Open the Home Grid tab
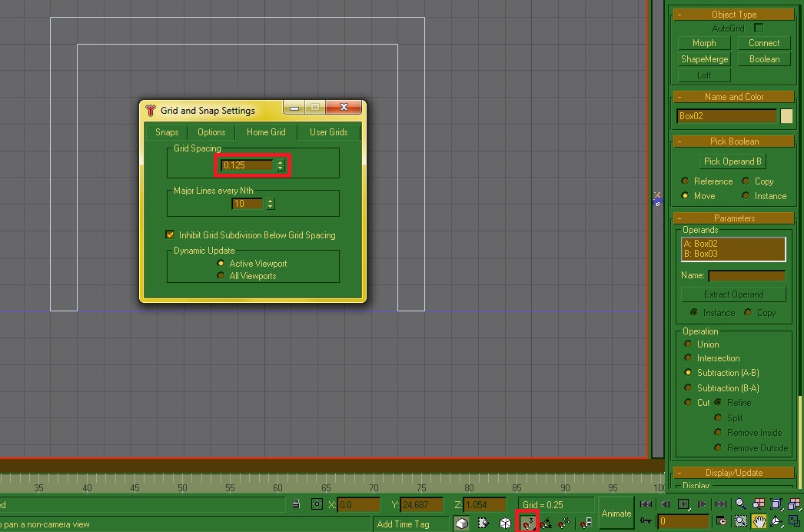 tap(266, 131)
